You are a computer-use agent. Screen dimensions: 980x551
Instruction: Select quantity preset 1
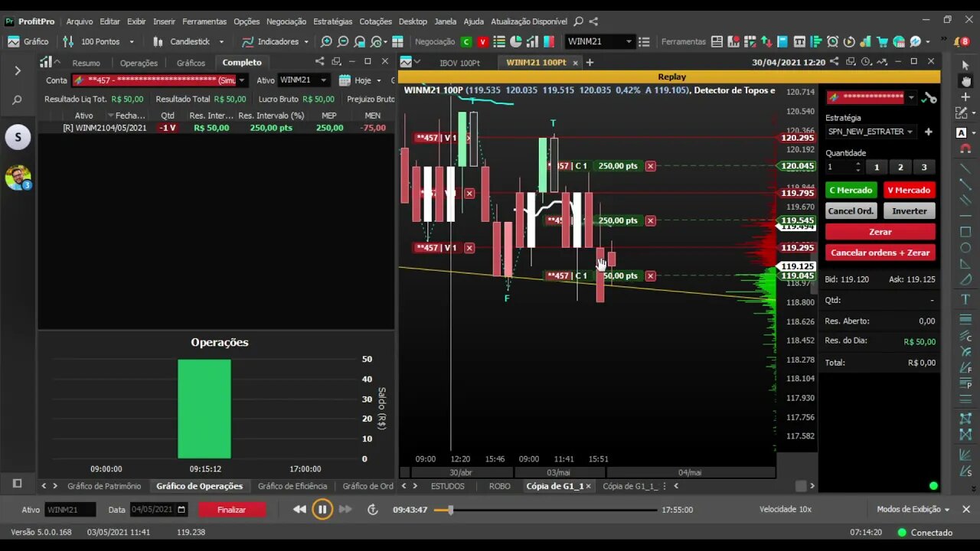coord(877,167)
